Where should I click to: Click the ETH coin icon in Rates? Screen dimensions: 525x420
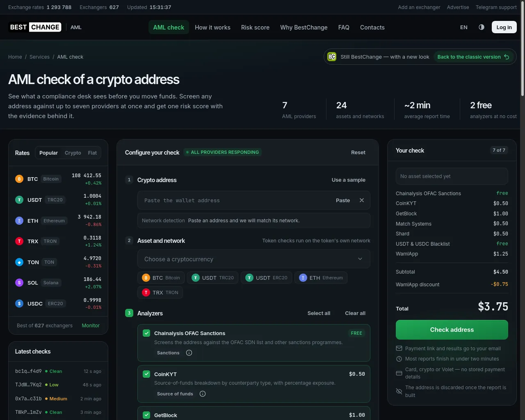coord(19,221)
